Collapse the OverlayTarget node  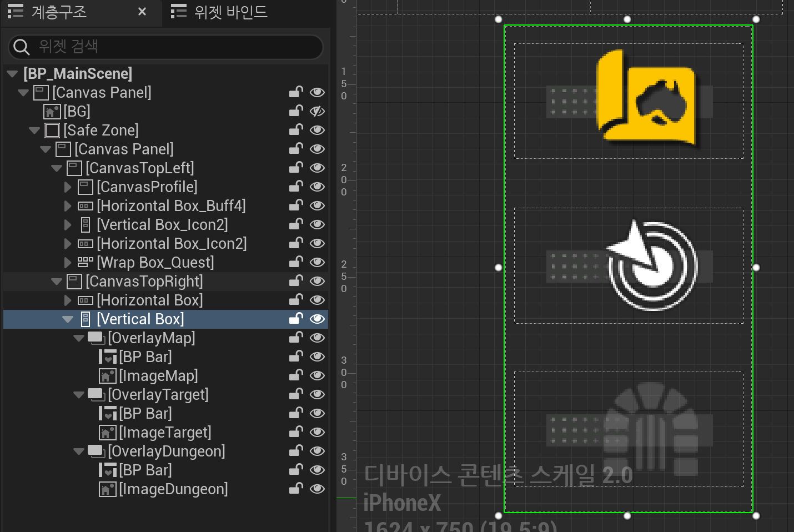tap(79, 395)
